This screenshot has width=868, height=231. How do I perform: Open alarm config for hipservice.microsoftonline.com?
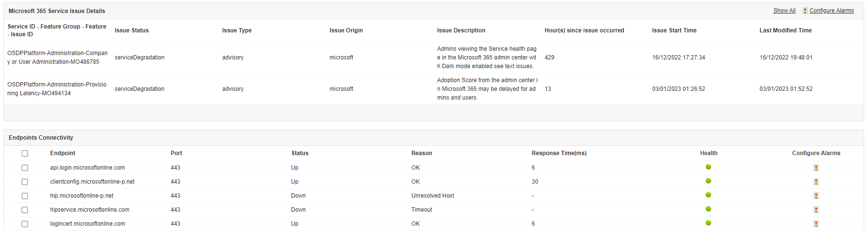[x=816, y=210]
